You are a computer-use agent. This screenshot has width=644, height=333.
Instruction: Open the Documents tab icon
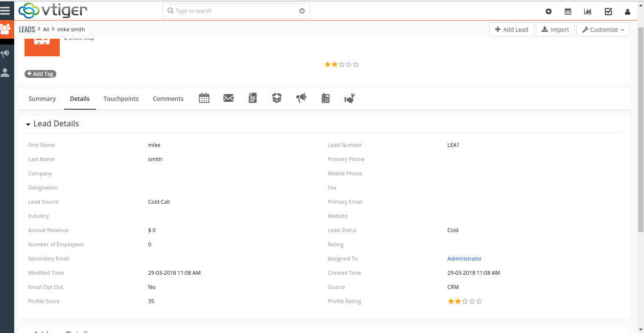253,98
